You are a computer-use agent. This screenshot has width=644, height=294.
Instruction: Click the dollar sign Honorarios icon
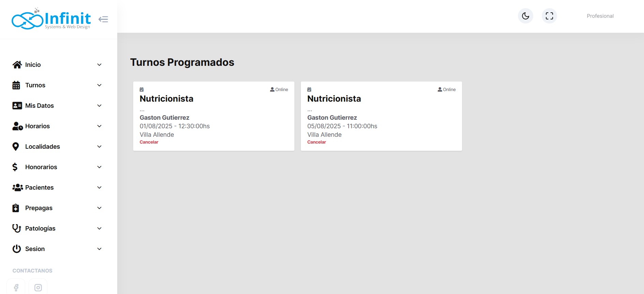point(15,167)
